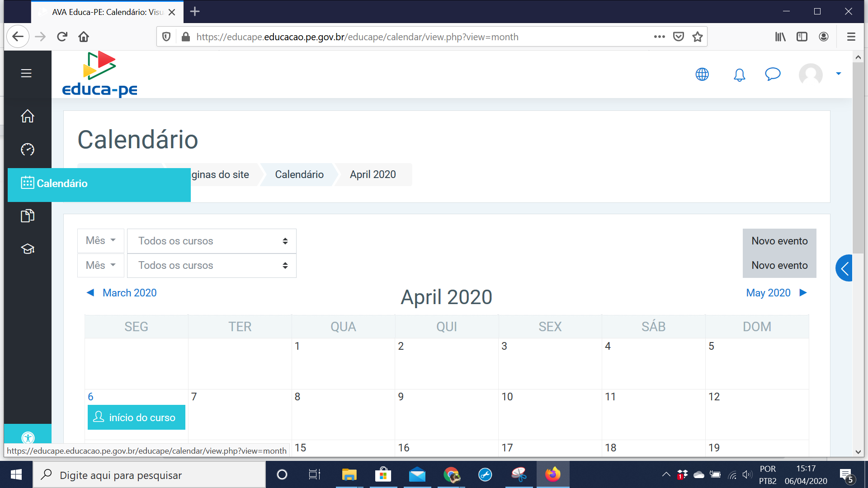Open the accessibility icon in the sidebar
The width and height of the screenshot is (868, 488).
(28, 437)
